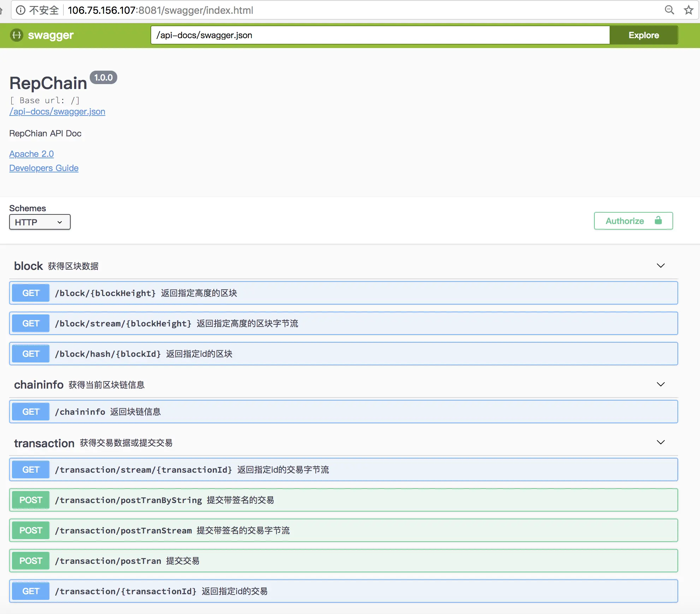Click the Explore button

click(643, 35)
